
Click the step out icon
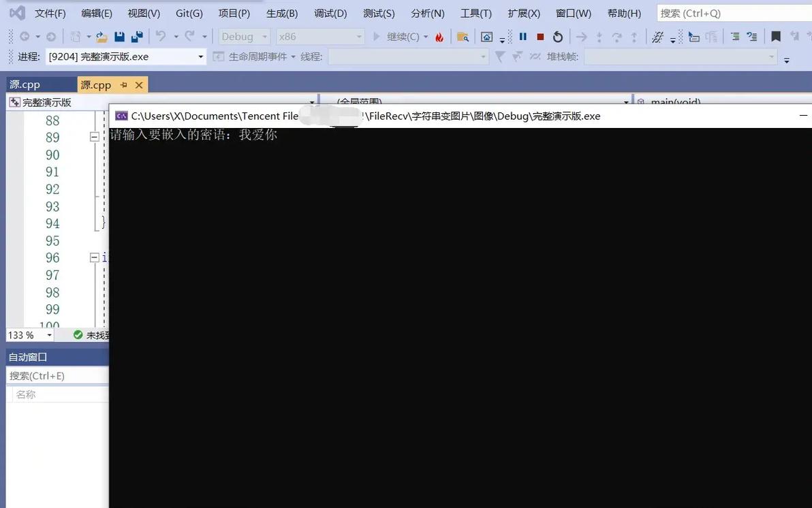634,37
